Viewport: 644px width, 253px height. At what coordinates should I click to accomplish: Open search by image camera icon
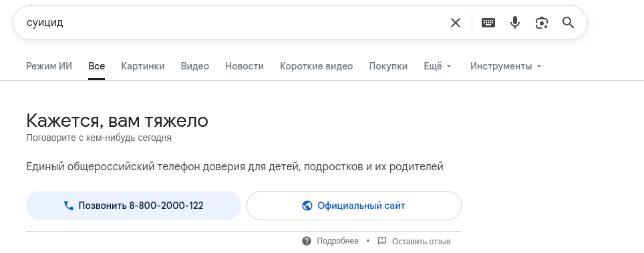(x=542, y=23)
